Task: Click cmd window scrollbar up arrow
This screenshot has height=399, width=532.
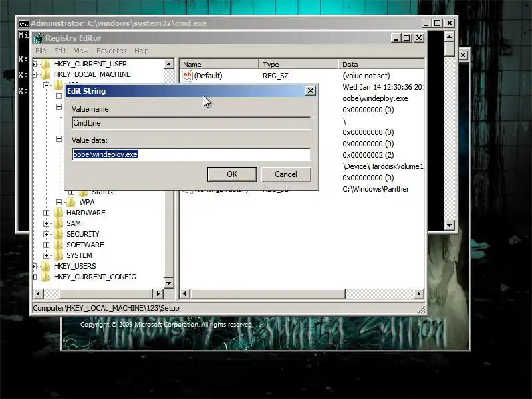Action: (450, 37)
